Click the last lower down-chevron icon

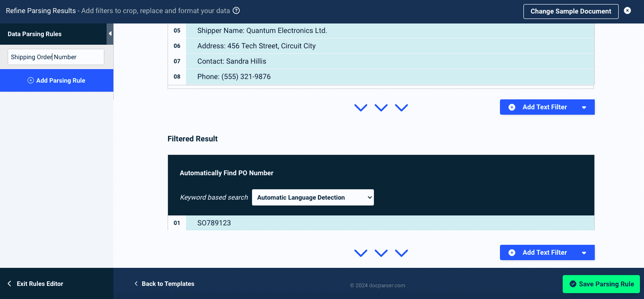pyautogui.click(x=401, y=253)
